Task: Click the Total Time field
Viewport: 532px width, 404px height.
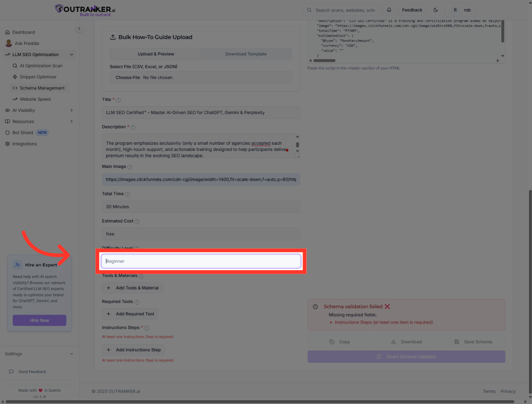Action: point(201,207)
